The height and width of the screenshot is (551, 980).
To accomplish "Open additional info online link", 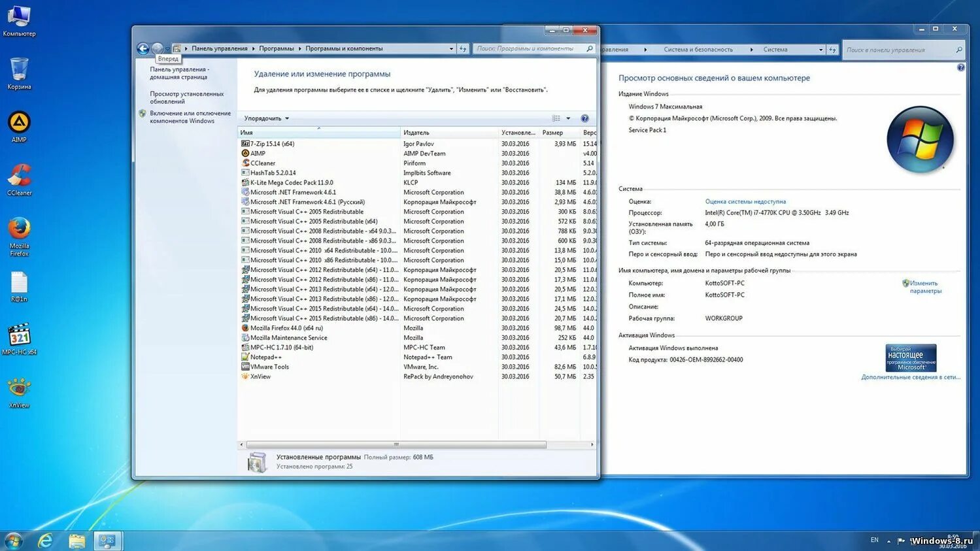I will (x=911, y=377).
